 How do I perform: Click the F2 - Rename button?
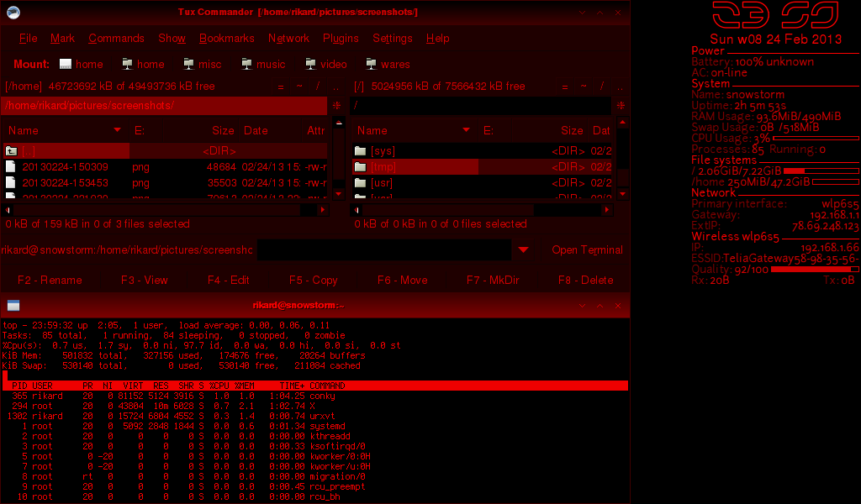(50, 281)
